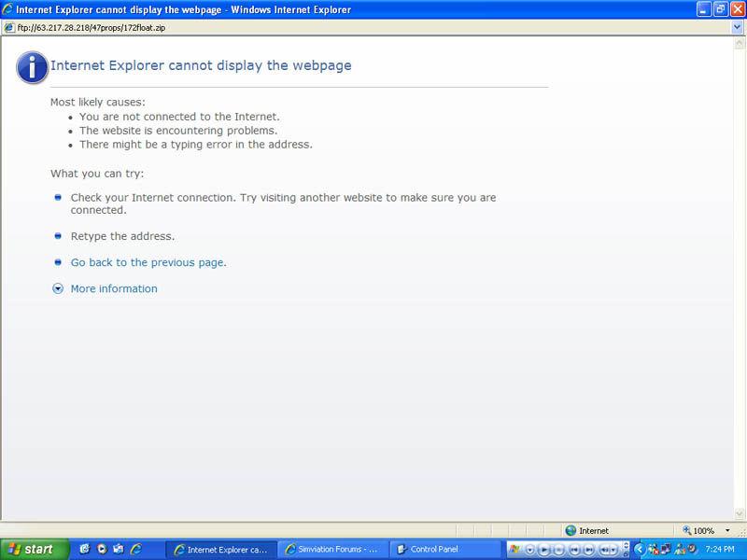Click the green user figure tray icon
The height and width of the screenshot is (560, 747).
(x=680, y=550)
